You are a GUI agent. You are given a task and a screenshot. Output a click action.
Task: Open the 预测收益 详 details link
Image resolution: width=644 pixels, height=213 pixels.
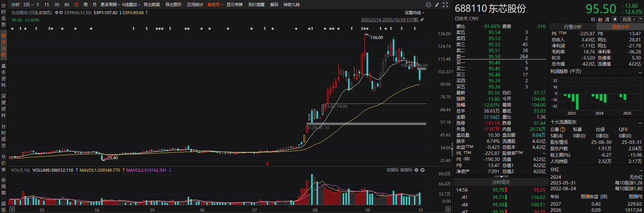coord(604,197)
